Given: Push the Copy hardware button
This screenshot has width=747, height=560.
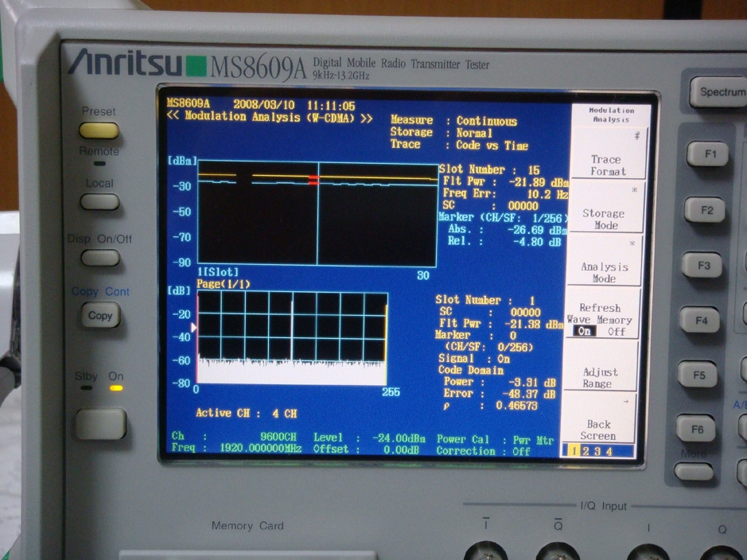Looking at the screenshot, I should (x=100, y=316).
